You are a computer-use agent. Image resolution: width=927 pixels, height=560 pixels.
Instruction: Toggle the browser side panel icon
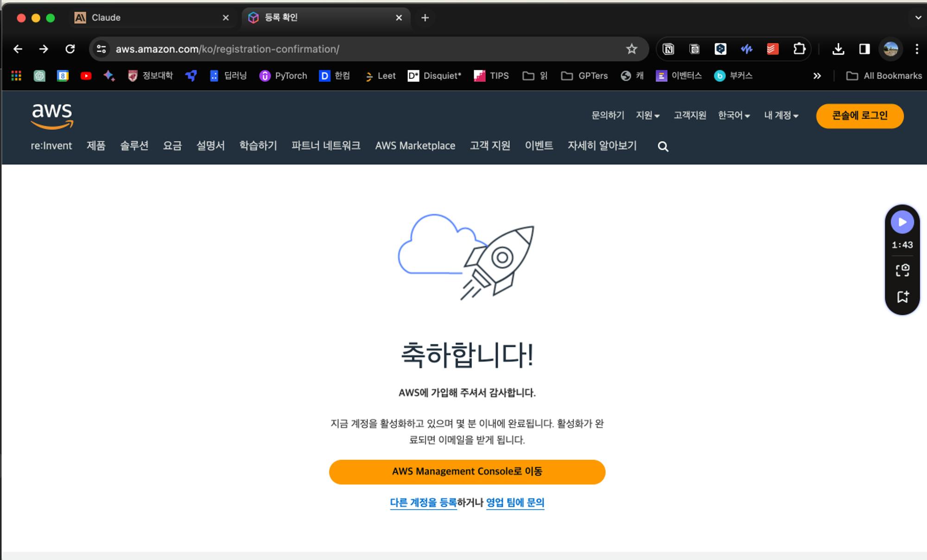pyautogui.click(x=864, y=49)
